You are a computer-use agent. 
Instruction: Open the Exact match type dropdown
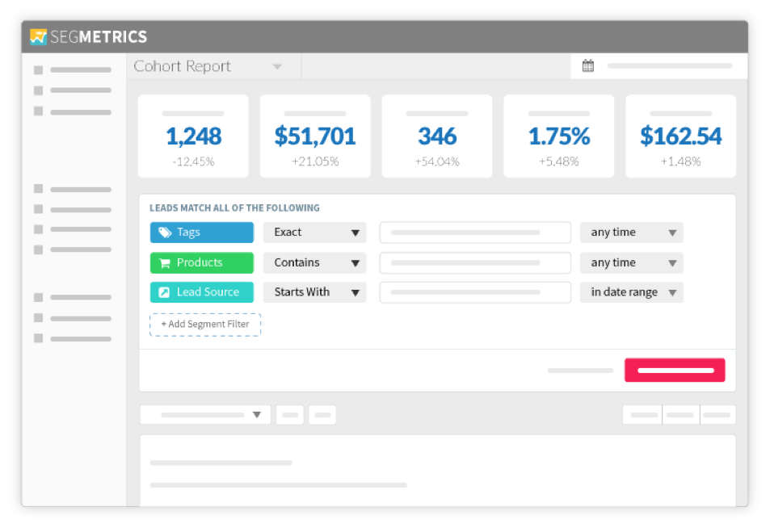315,232
